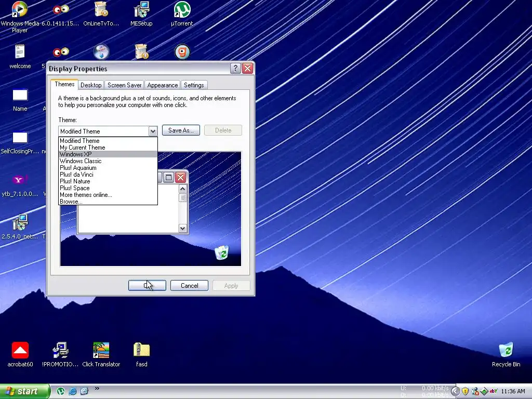Image resolution: width=532 pixels, height=399 pixels.
Task: Open the Screen Saver tab
Action: point(124,85)
